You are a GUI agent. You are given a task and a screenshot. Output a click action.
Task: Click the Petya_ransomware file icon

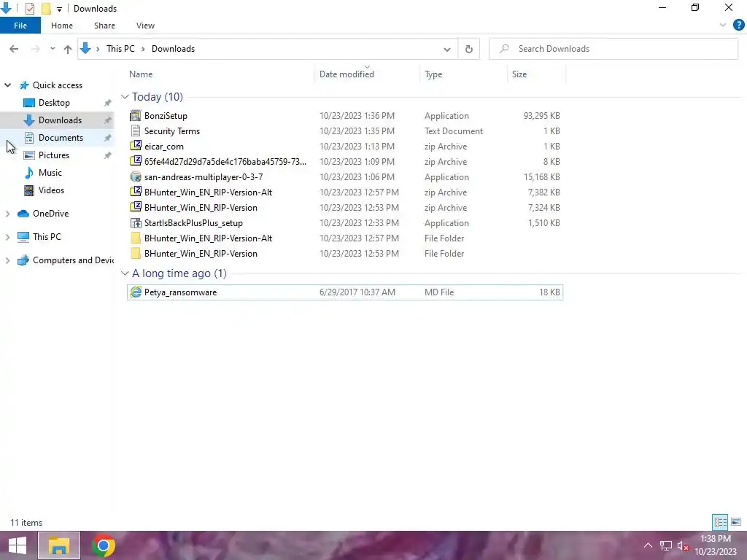[136, 292]
